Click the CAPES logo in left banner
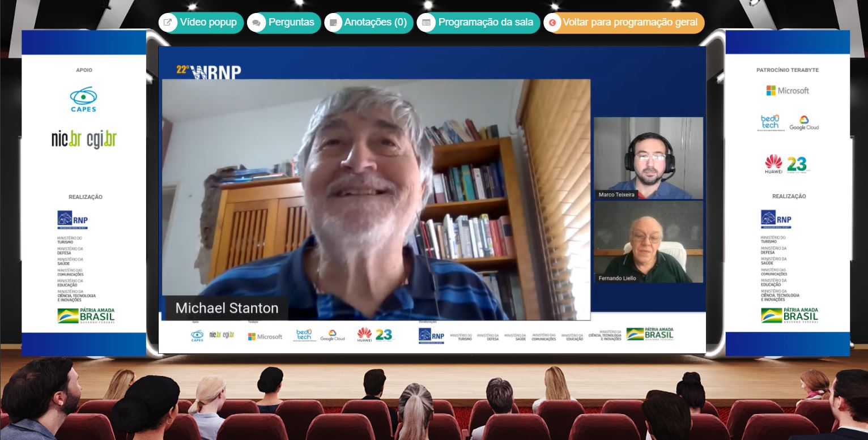 (83, 99)
